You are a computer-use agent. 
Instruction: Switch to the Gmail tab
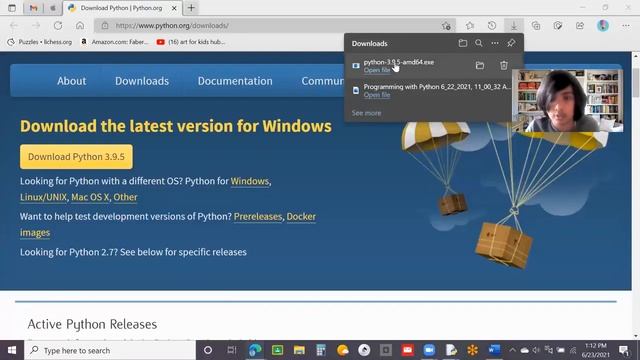click(33, 8)
